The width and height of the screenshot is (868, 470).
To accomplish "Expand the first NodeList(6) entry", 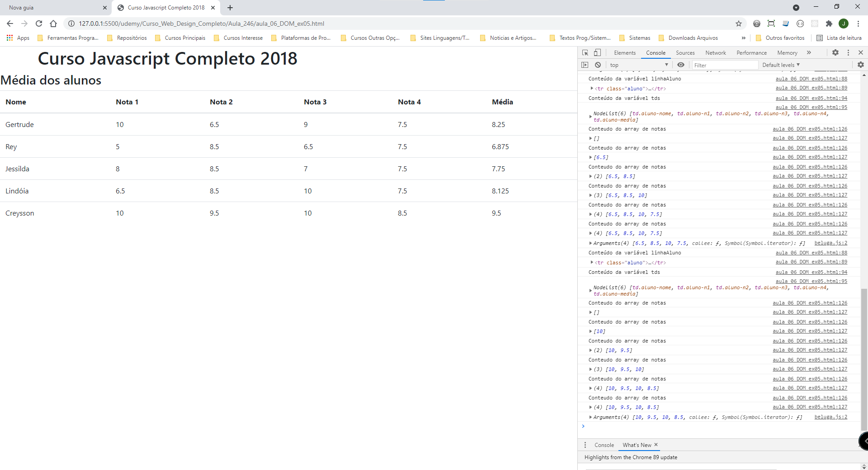I will [590, 117].
